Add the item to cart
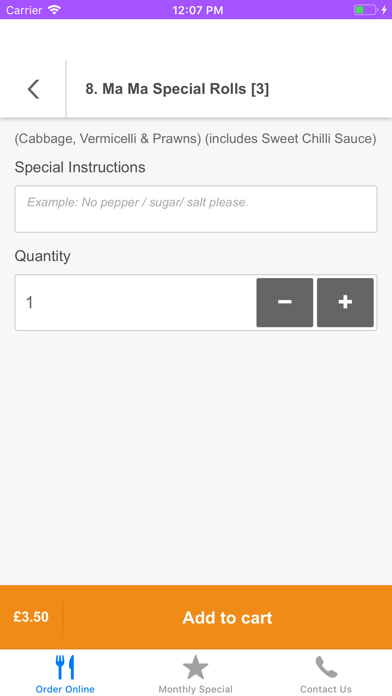Image resolution: width=392 pixels, height=696 pixels. click(227, 617)
